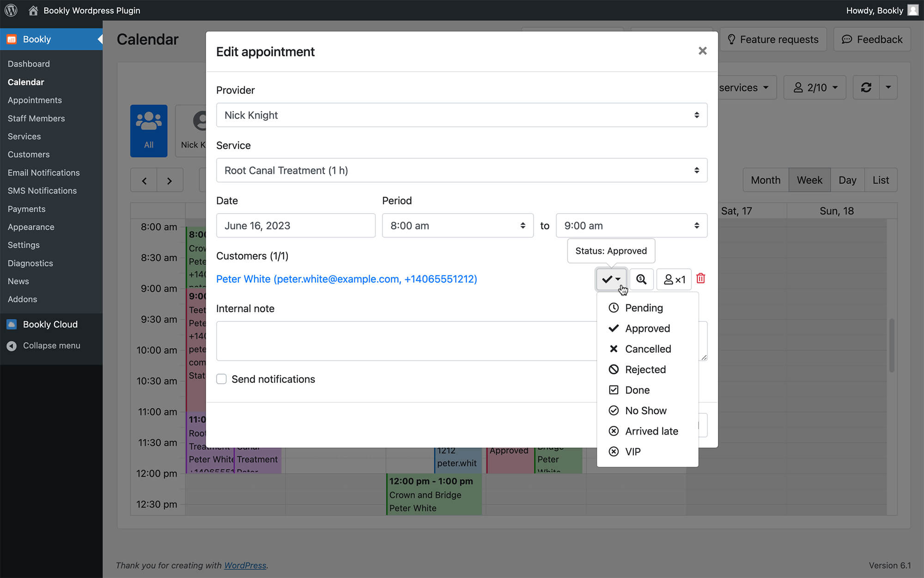Select Arrived late status in dropdown

tap(647, 431)
